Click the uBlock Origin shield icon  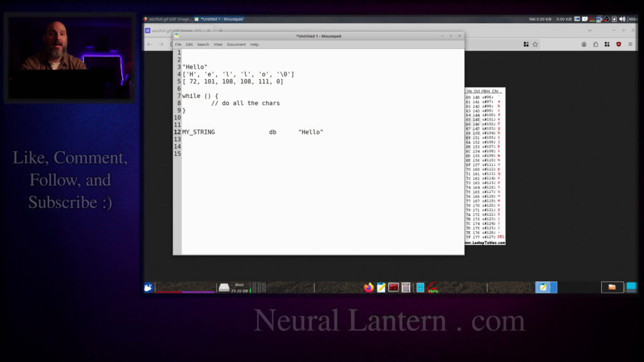pyautogui.click(x=618, y=45)
